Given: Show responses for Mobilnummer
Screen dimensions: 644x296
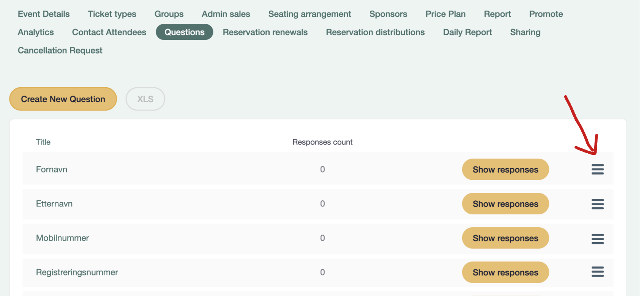Looking at the screenshot, I should (505, 238).
